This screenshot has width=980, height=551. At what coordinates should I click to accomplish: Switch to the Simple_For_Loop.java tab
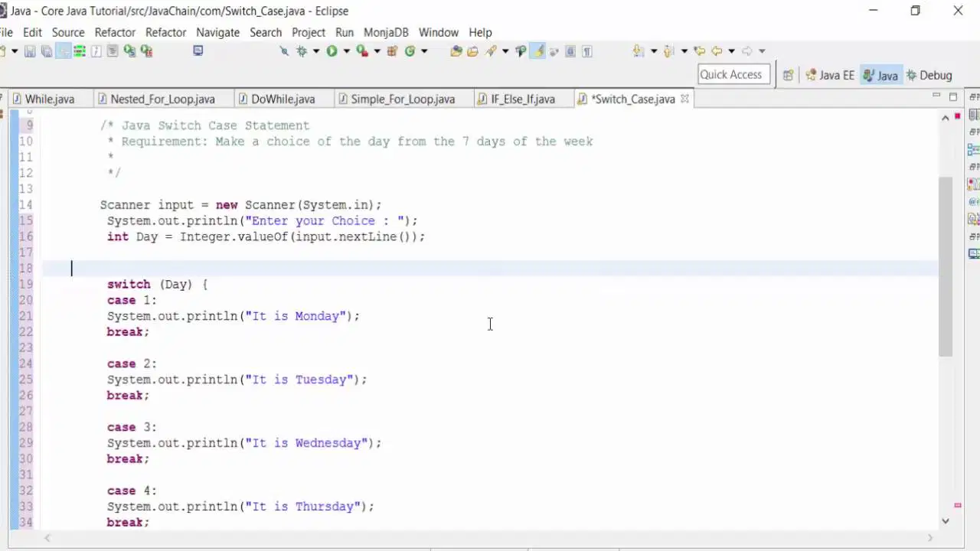pyautogui.click(x=402, y=99)
